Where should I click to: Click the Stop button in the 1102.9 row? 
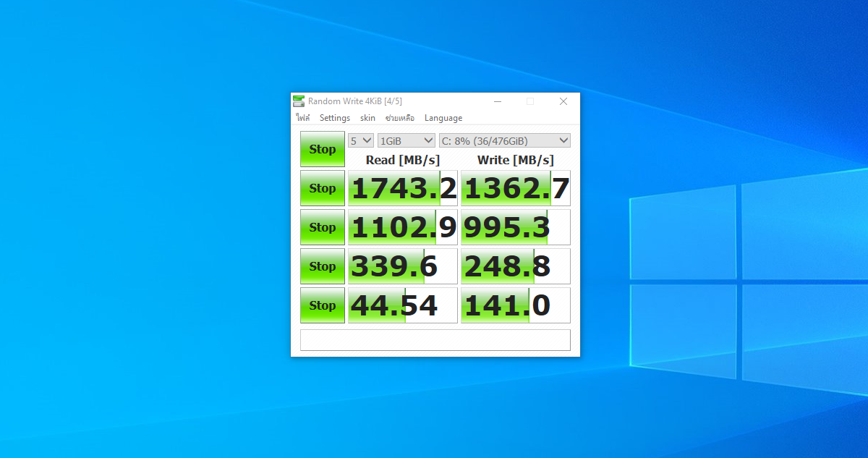coord(323,227)
